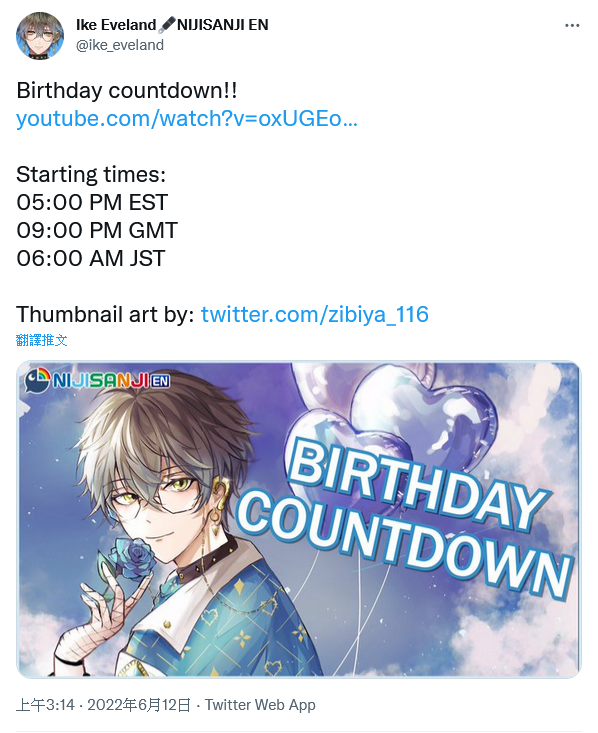Click the '05:00 PM EST' line

coord(92,202)
